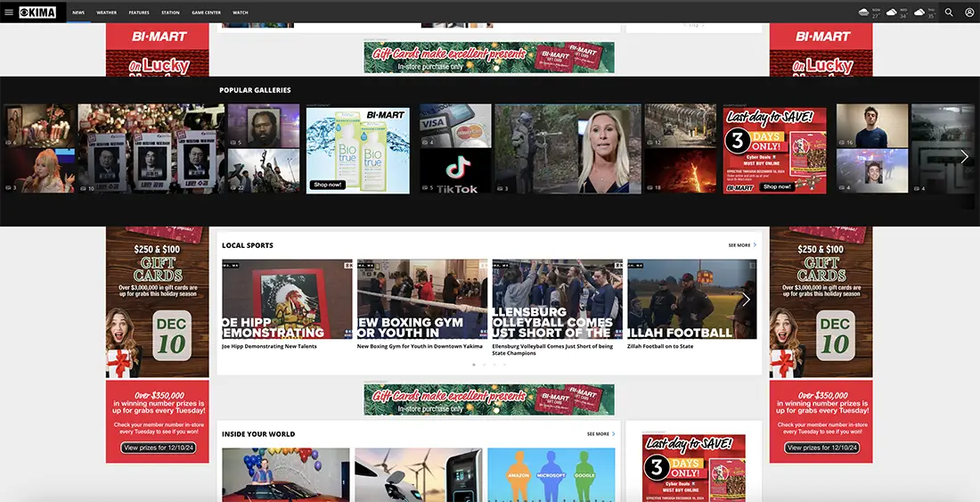The width and height of the screenshot is (980, 502).
Task: Click upper Gift Cards Bi-Mart banner ad
Action: pyautogui.click(x=489, y=58)
